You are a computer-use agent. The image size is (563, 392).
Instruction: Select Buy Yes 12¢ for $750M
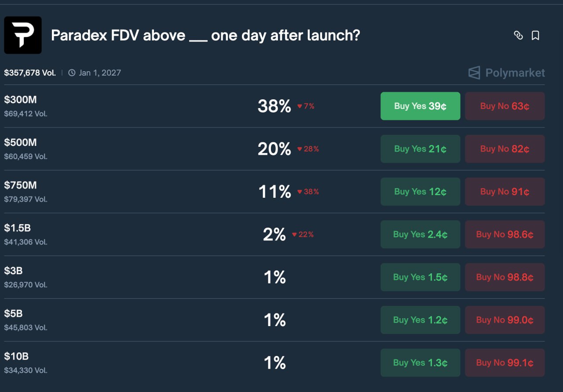click(x=420, y=192)
